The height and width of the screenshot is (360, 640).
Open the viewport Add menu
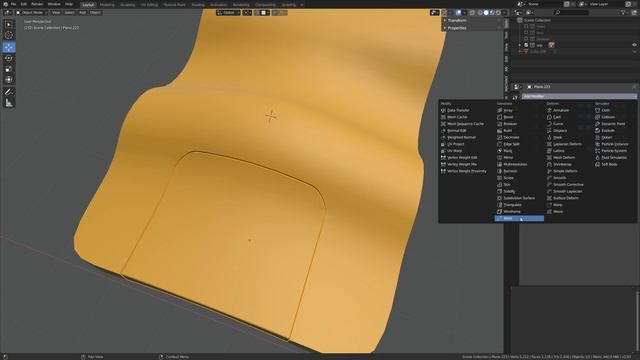[x=82, y=13]
